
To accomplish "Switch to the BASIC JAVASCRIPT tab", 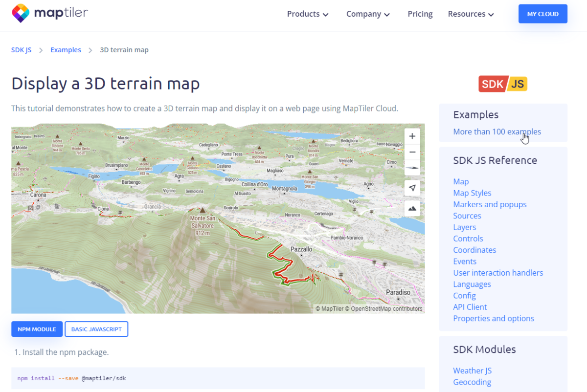I will coord(96,329).
